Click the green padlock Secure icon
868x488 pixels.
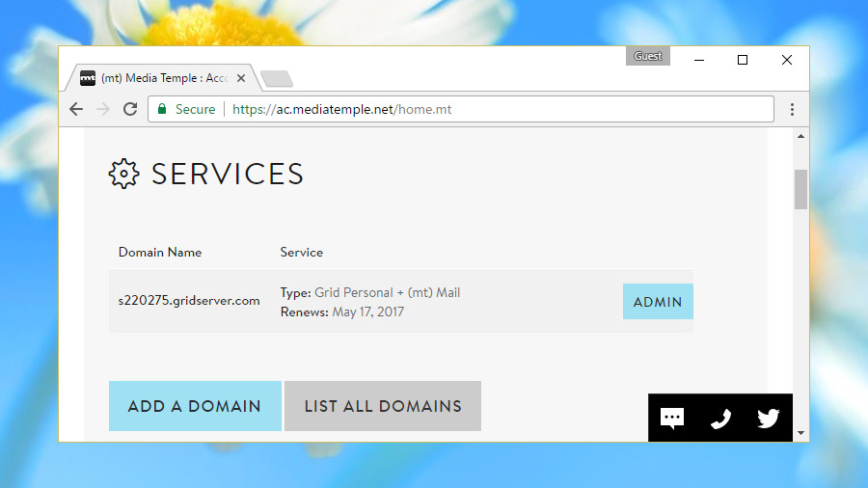coord(162,108)
